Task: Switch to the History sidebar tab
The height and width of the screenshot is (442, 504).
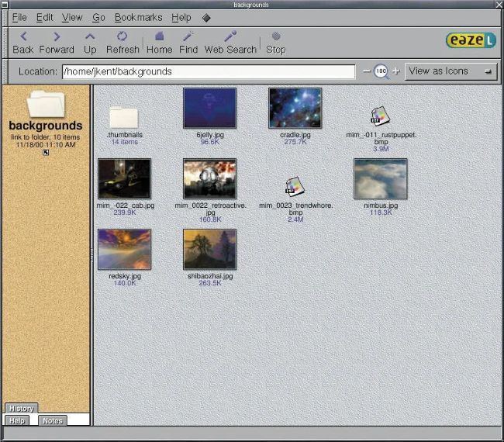Action: pyautogui.click(x=21, y=409)
